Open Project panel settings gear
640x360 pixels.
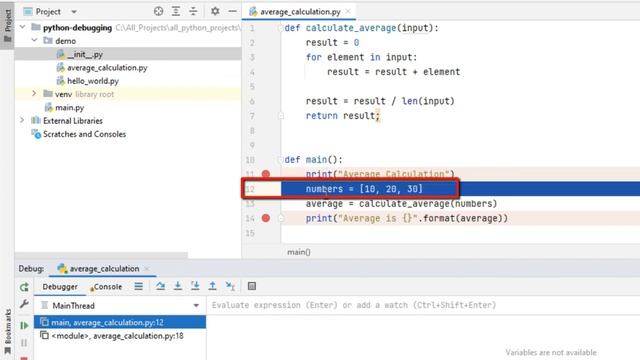215,11
